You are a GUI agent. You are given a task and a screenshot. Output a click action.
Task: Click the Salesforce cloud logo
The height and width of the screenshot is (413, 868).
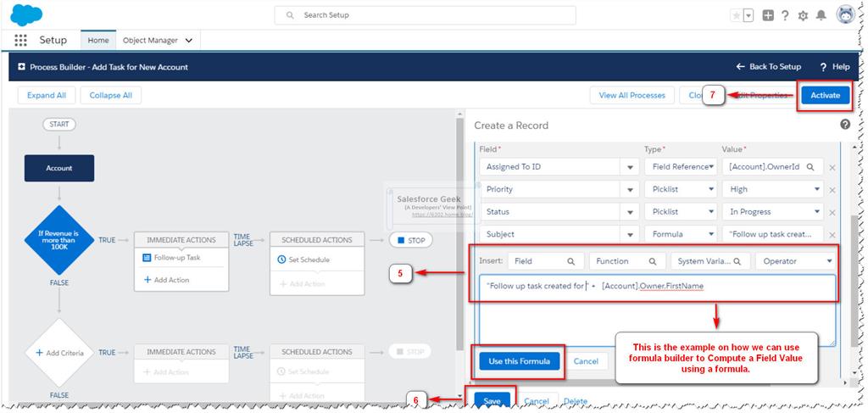point(26,14)
